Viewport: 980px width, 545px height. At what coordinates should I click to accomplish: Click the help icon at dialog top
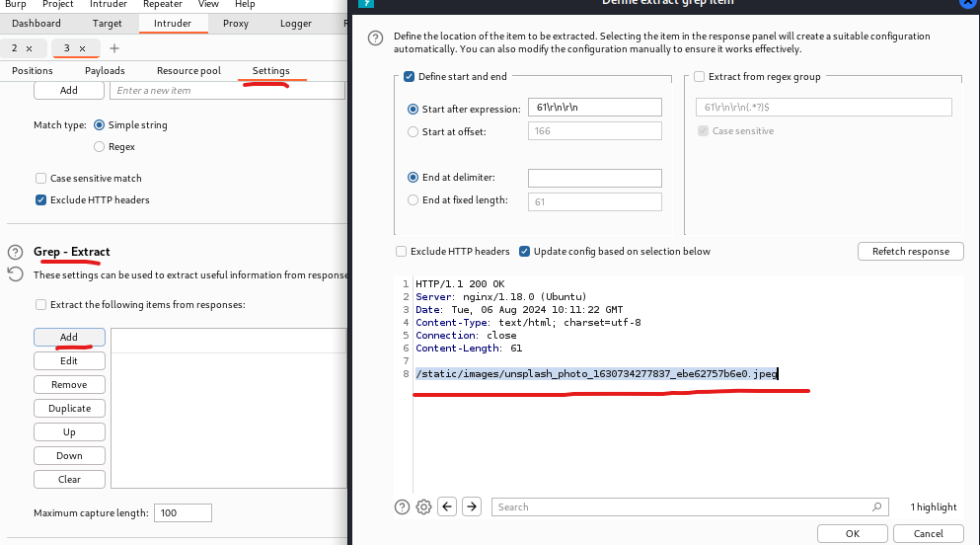click(x=375, y=38)
